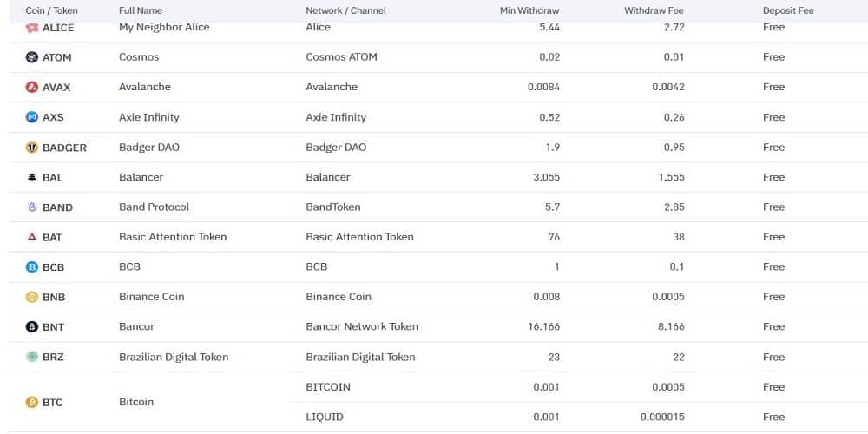Click the LIQUID network entry for Bitcoin

click(325, 417)
